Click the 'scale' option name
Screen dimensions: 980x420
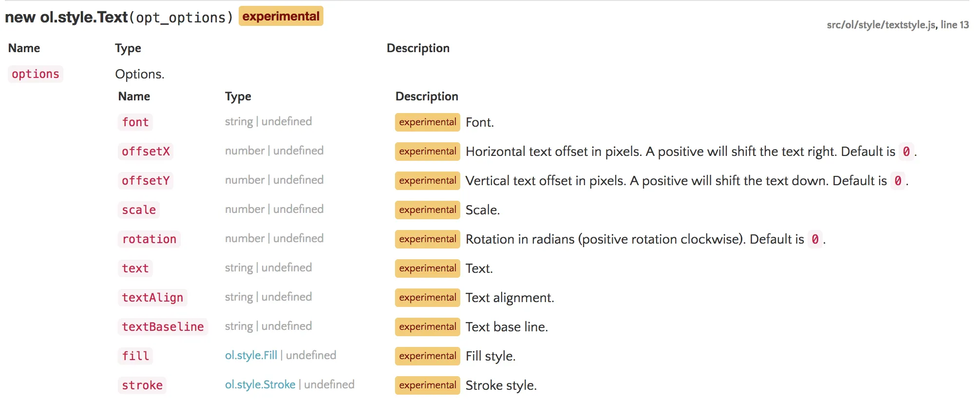(x=139, y=210)
